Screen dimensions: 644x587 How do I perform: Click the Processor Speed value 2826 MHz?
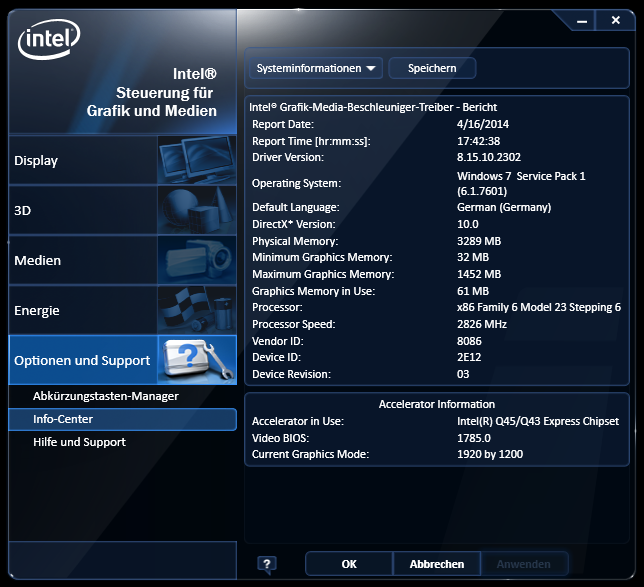482,324
